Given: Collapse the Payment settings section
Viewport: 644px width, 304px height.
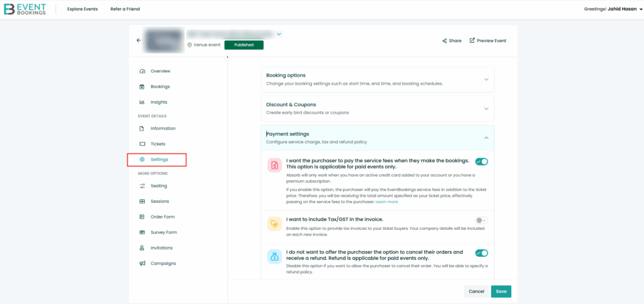Looking at the screenshot, I should coord(486,138).
